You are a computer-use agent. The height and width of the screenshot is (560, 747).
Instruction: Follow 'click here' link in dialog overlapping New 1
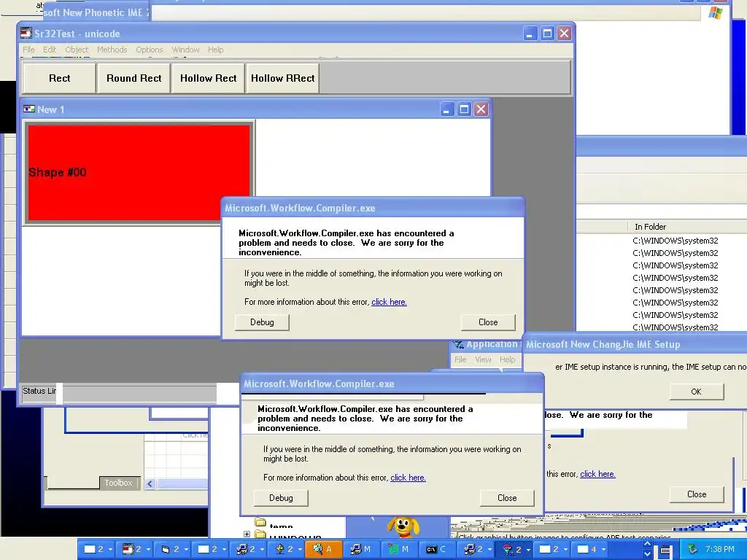click(x=389, y=302)
